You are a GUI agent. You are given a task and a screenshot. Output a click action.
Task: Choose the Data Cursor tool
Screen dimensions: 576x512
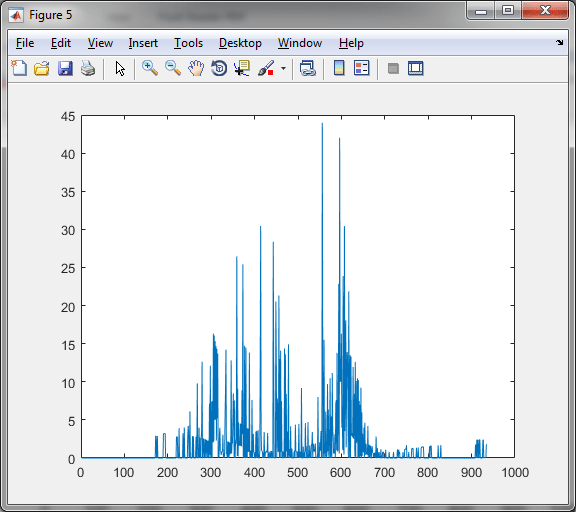coord(242,68)
